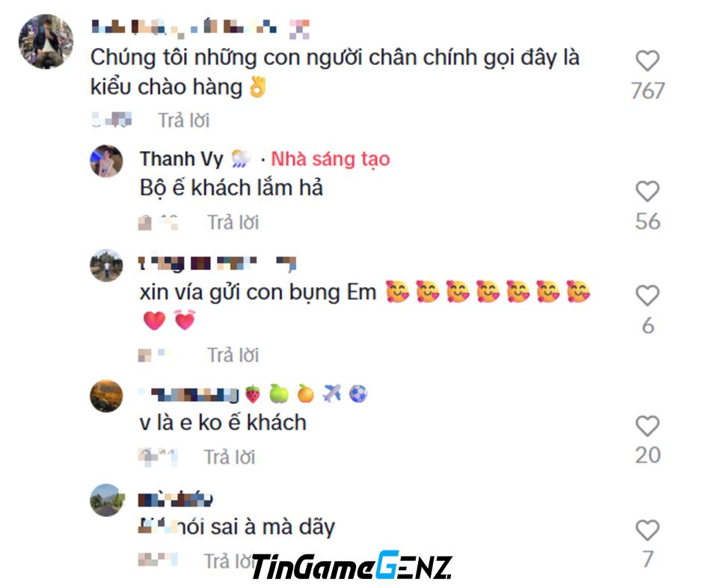Click the 'Nhà sáng tạo' creator badge

tap(331, 159)
